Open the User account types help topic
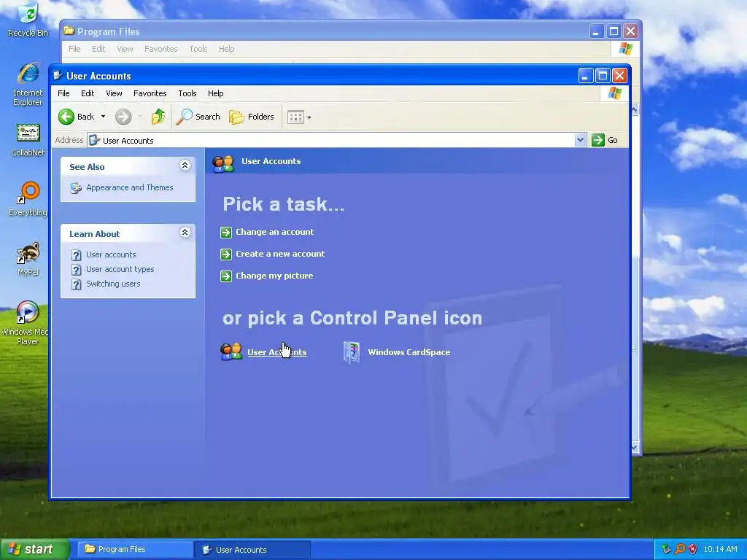 pyautogui.click(x=120, y=269)
